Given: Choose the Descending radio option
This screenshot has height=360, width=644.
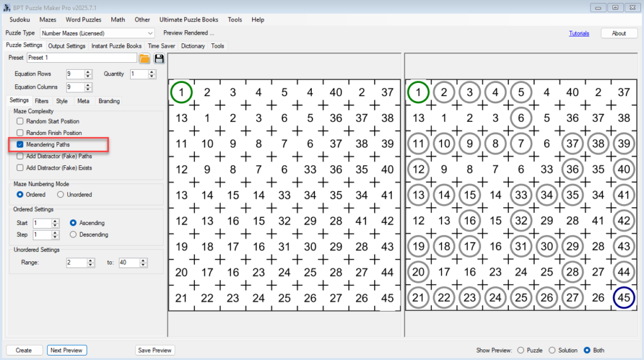Looking at the screenshot, I should pyautogui.click(x=74, y=235).
